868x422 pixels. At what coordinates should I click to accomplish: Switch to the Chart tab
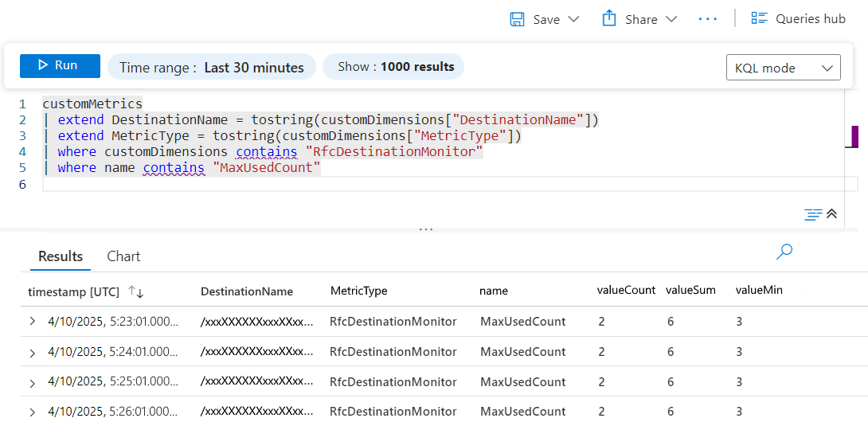coord(123,256)
